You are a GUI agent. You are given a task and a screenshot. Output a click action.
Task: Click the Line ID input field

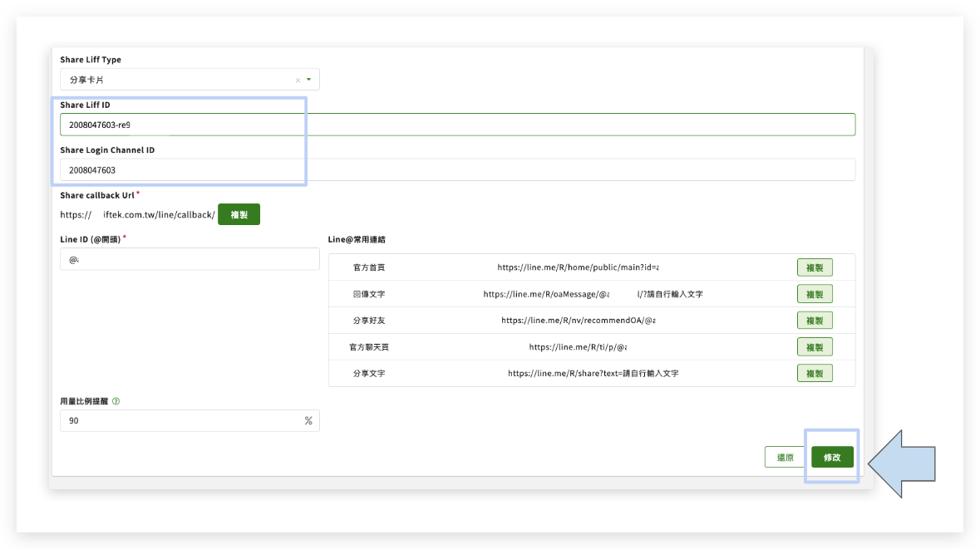click(x=190, y=260)
